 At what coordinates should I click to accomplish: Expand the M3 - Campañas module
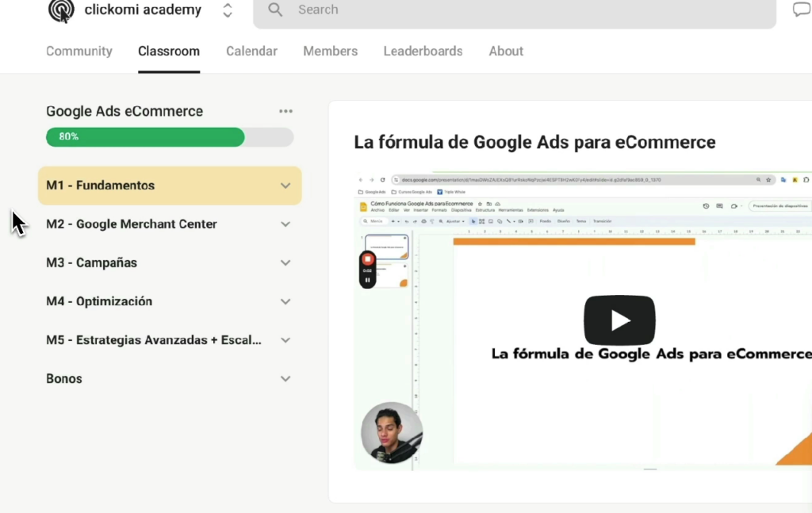[170, 263]
